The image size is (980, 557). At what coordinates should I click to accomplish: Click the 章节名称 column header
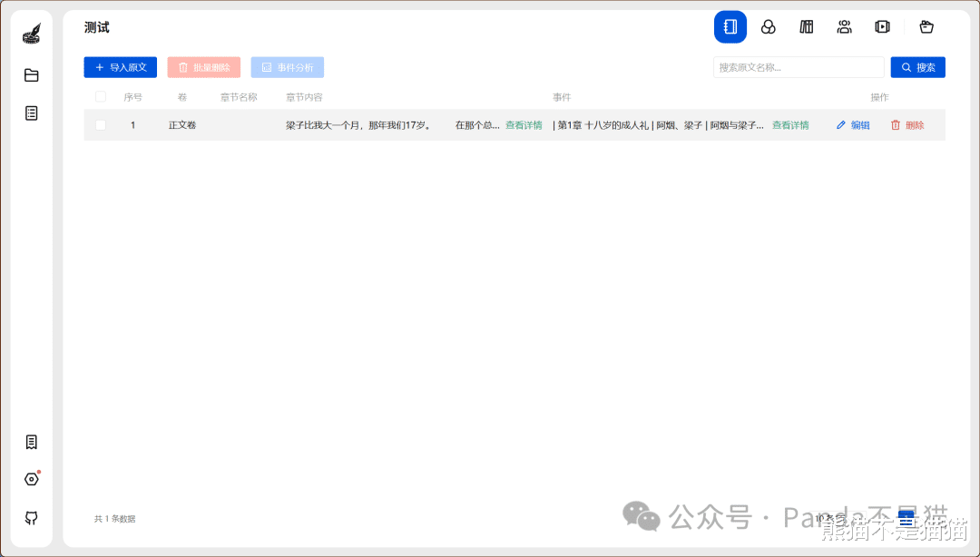click(239, 98)
